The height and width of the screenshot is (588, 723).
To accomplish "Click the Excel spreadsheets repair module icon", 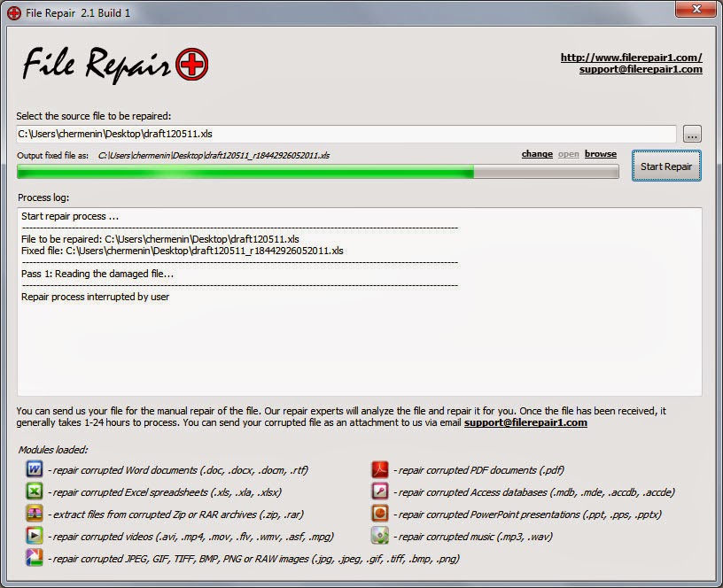I will click(x=33, y=491).
